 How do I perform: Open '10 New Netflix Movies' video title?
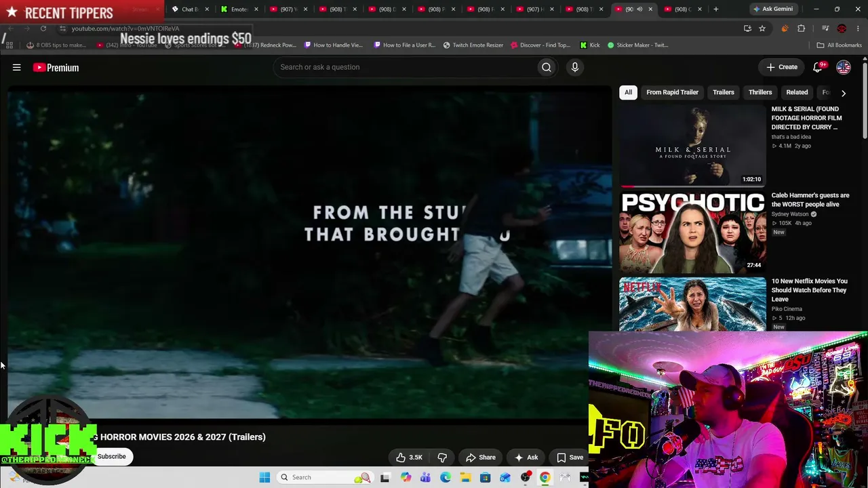point(809,290)
